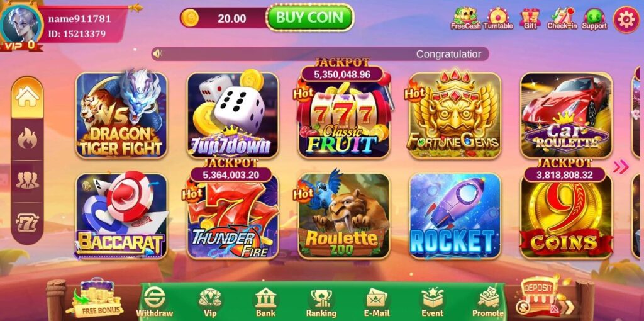644x321 pixels.
Task: Select the hot games flame icon
Action: [27, 139]
